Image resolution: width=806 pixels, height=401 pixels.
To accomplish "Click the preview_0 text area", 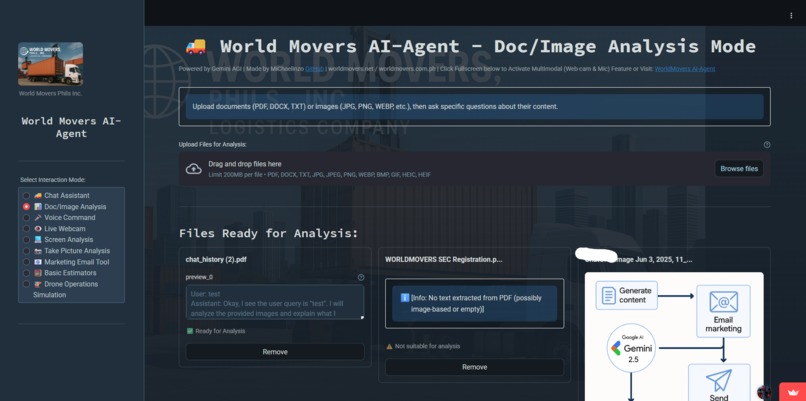I will point(275,302).
